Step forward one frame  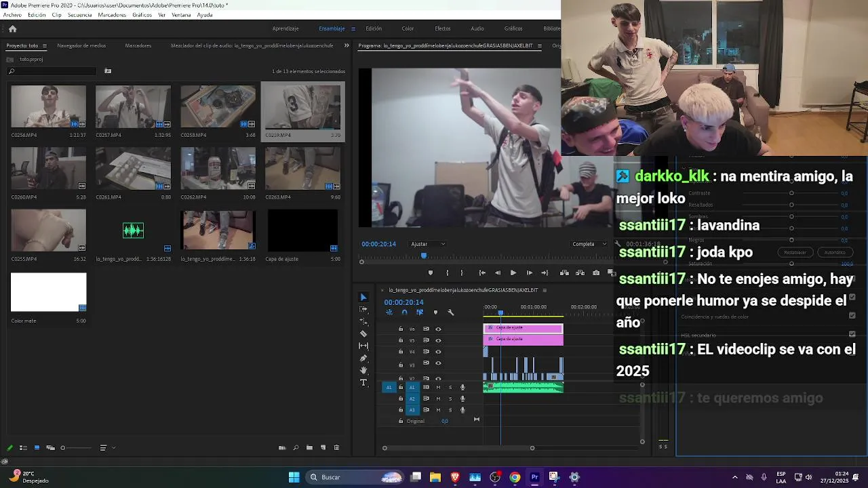pyautogui.click(x=530, y=272)
